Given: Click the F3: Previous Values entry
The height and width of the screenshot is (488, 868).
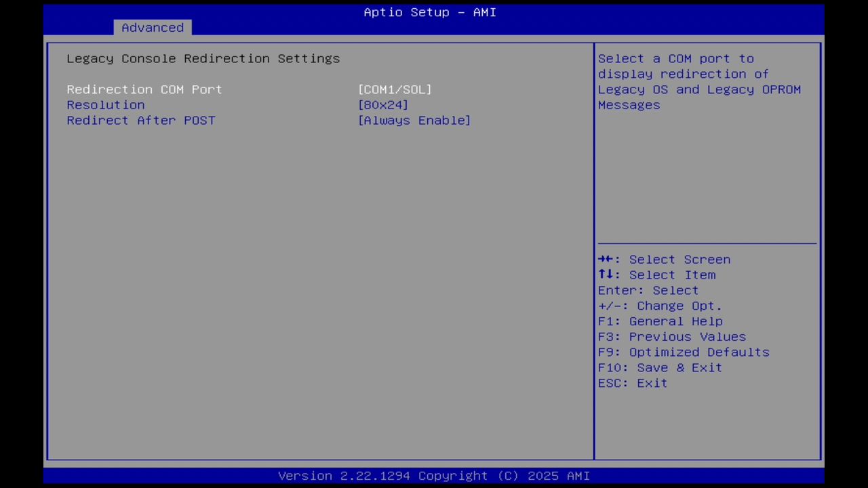Looking at the screenshot, I should click(x=671, y=336).
